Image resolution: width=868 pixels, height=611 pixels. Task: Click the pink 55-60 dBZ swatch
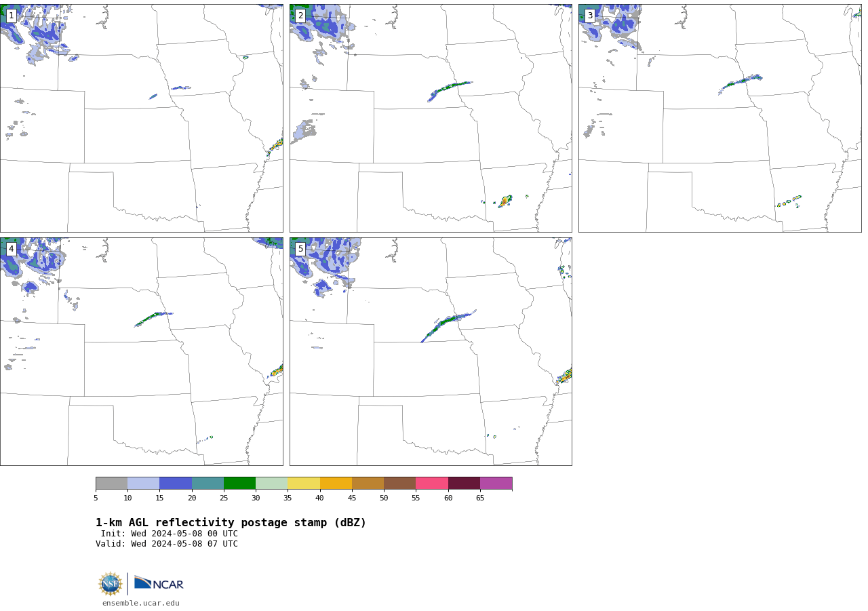(432, 484)
